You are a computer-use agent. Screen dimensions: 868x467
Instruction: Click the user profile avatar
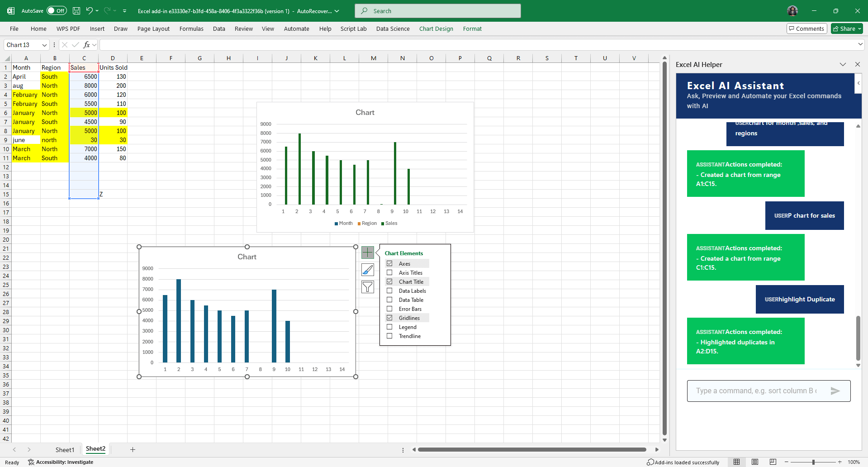coord(792,11)
